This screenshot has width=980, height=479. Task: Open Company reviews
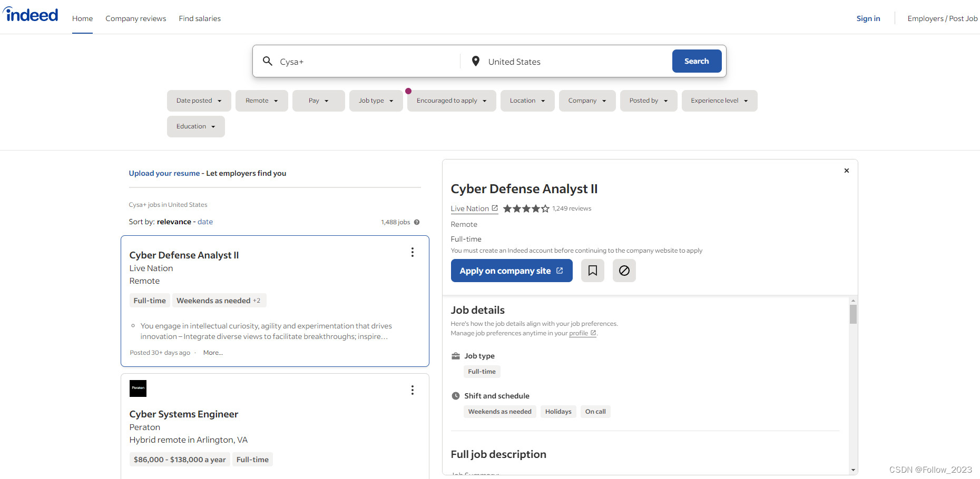pos(136,18)
